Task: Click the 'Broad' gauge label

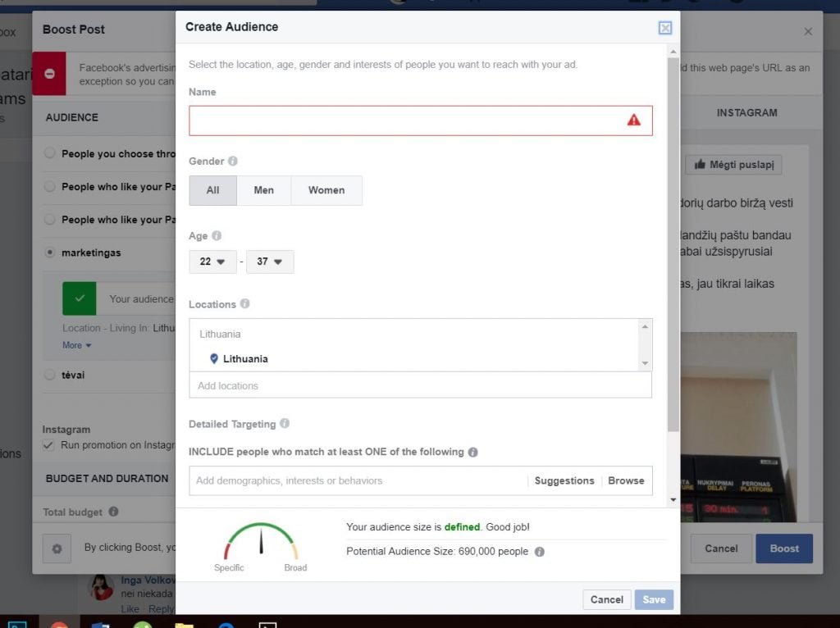Action: [x=295, y=567]
